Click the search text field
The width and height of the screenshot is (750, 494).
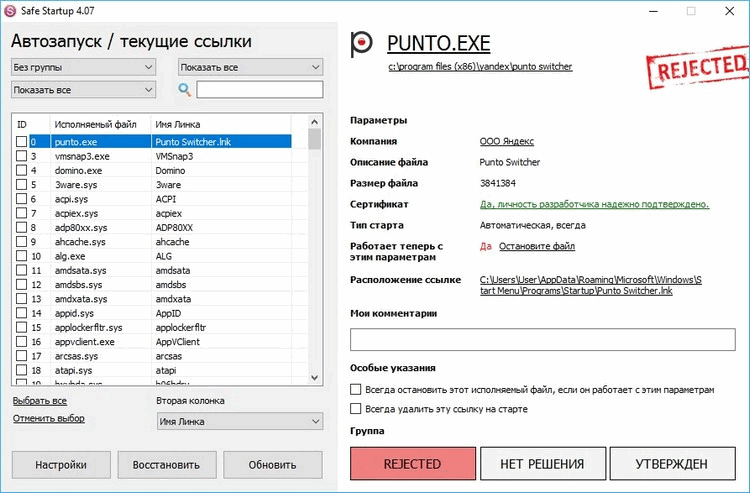click(260, 89)
